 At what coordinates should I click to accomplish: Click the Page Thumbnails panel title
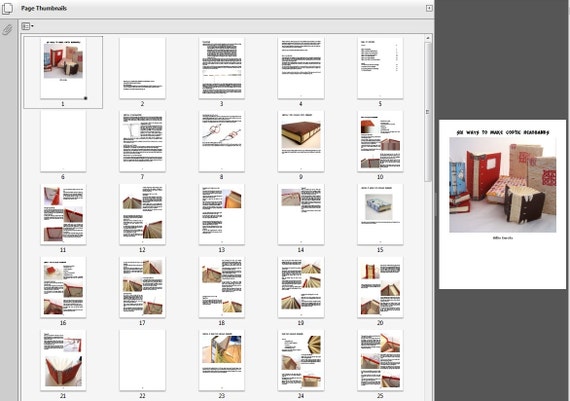coord(44,8)
